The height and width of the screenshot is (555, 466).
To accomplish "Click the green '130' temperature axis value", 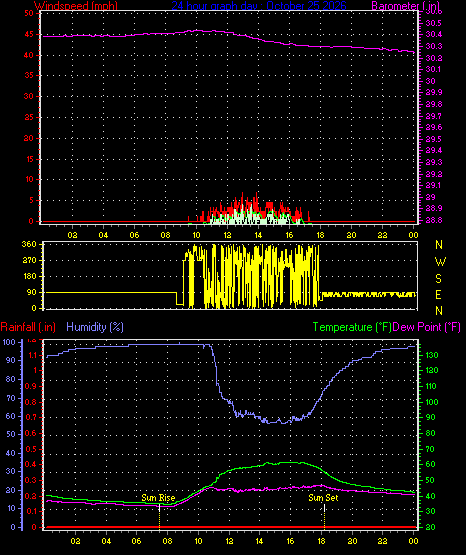I will click(x=431, y=355).
